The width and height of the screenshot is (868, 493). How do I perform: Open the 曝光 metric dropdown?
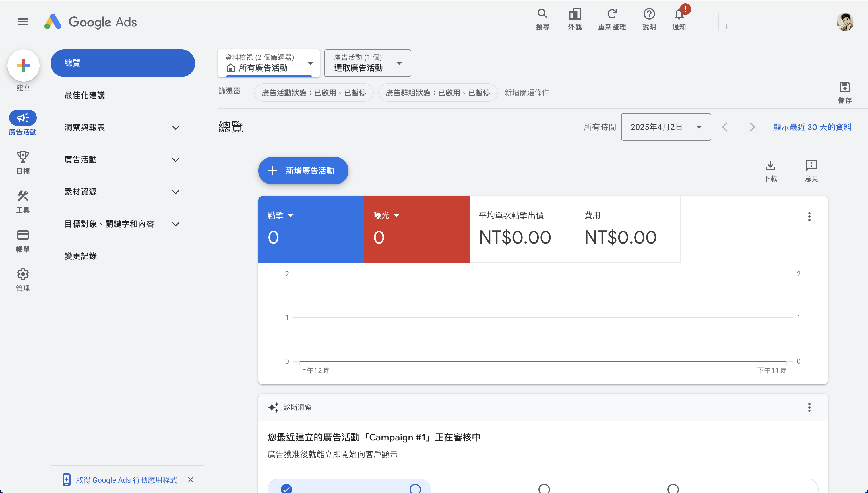click(386, 215)
